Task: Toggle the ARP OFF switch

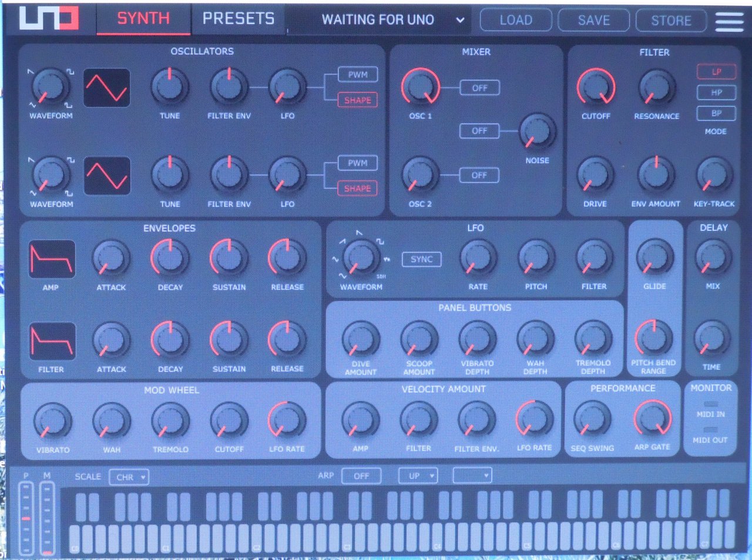Action: pyautogui.click(x=361, y=476)
